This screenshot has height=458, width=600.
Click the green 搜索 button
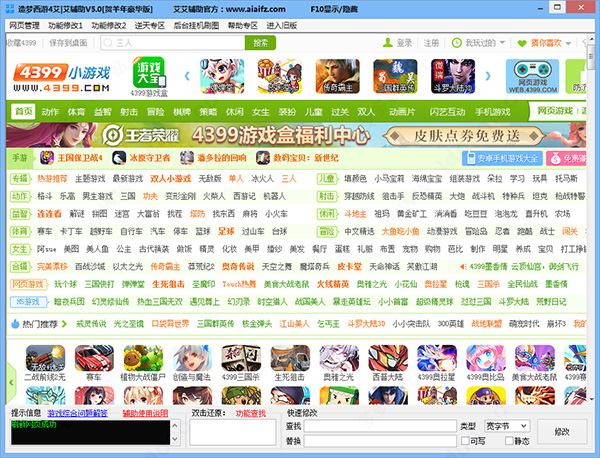[x=260, y=43]
